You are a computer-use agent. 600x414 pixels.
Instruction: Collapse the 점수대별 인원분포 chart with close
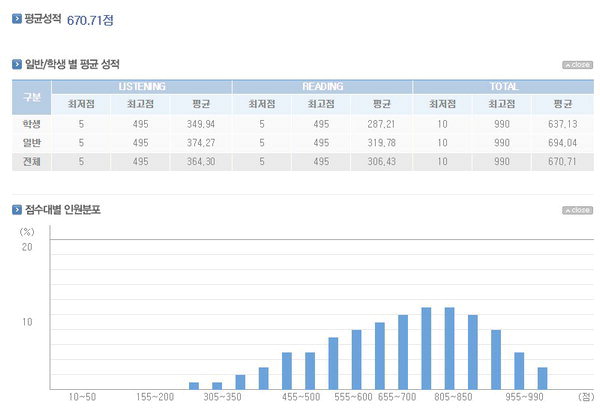[x=577, y=210]
